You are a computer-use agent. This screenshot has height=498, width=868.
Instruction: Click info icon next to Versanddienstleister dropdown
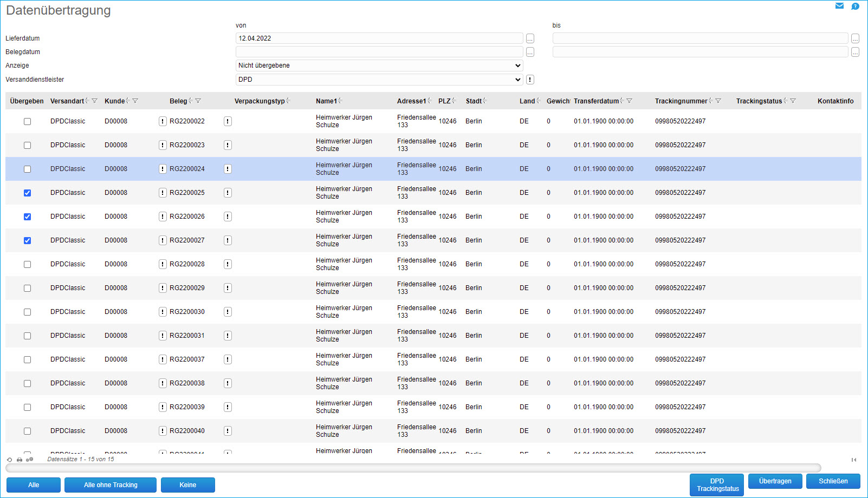530,80
